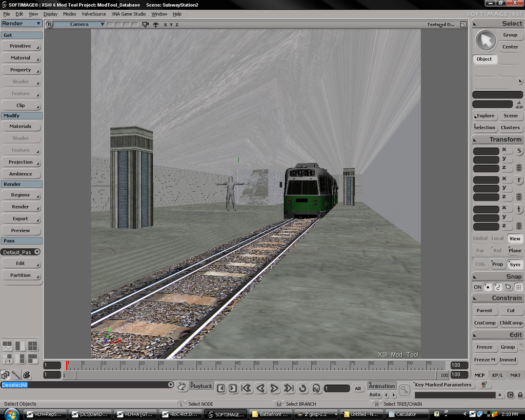Screen dimensions: 525x420
Task: Click the overlapping windows panel icon
Action: [5, 375]
